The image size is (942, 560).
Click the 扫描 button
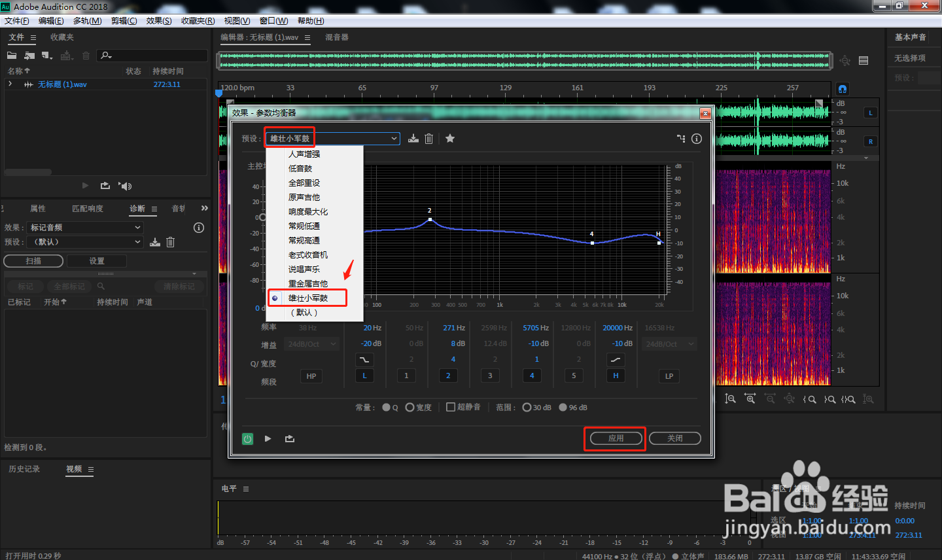click(x=33, y=261)
